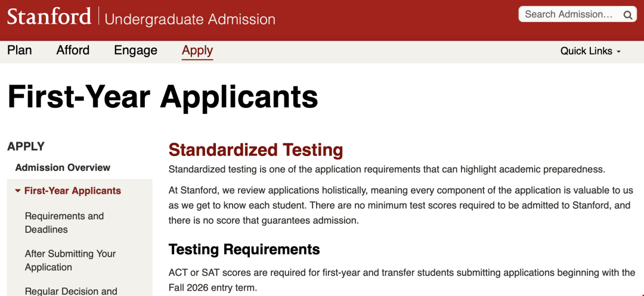This screenshot has width=644, height=296.
Task: Go to the Apply menu item
Action: [197, 51]
